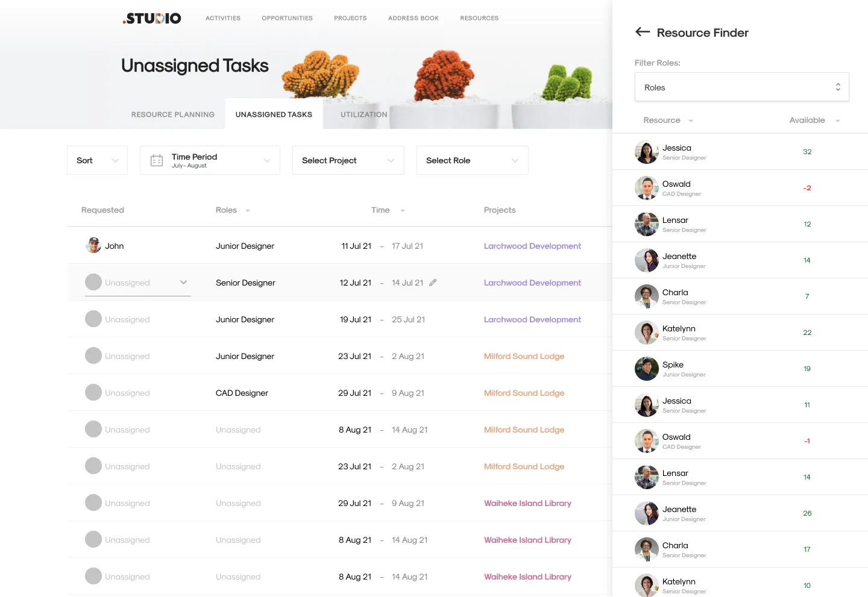Click the Roles column sort arrow in the table
The image size is (868, 597).
248,211
